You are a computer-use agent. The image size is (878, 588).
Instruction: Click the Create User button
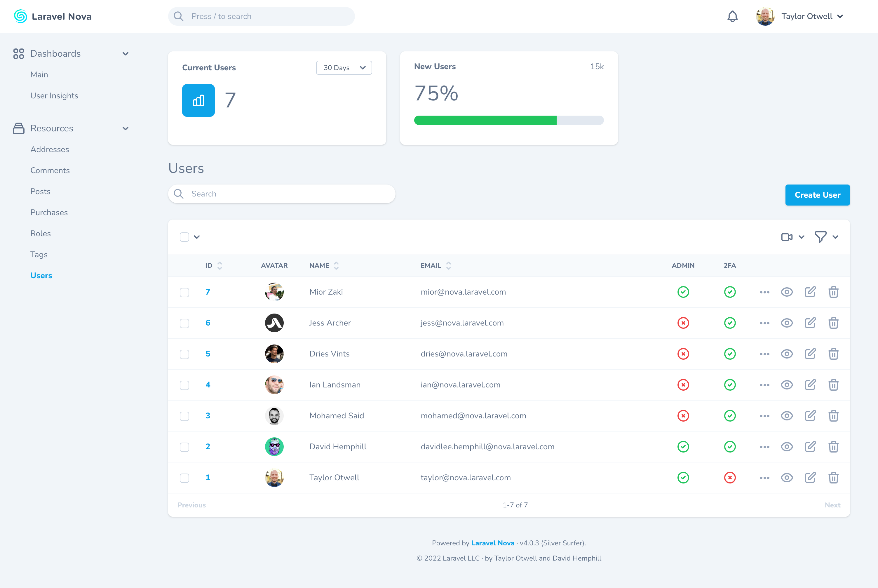[818, 195]
